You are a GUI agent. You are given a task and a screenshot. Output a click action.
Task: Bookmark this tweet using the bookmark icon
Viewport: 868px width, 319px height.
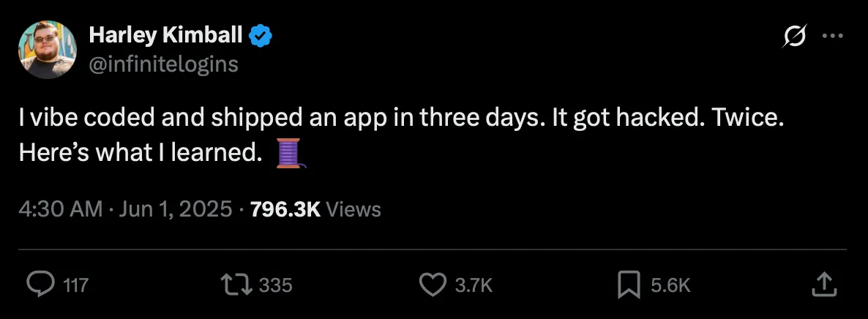coord(629,285)
